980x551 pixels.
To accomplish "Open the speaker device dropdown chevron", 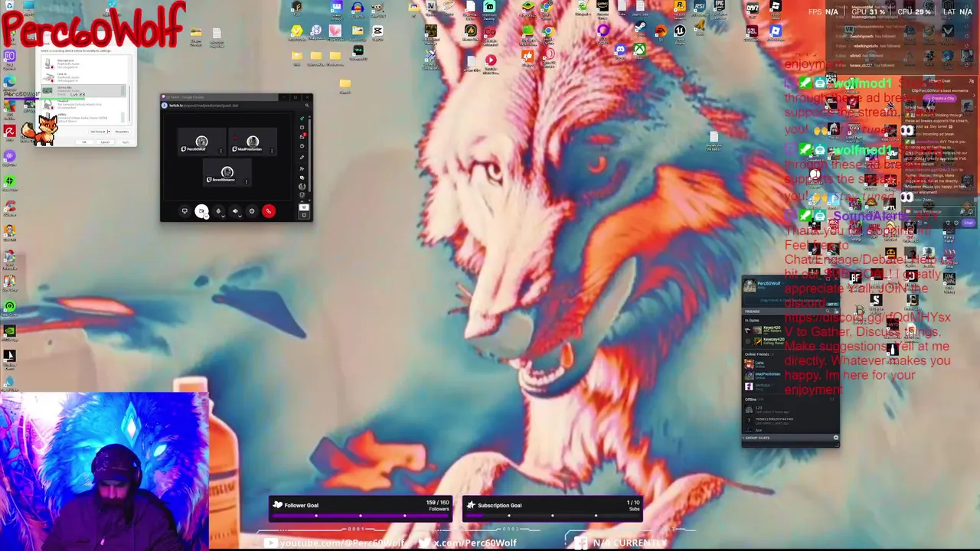I will point(240,217).
